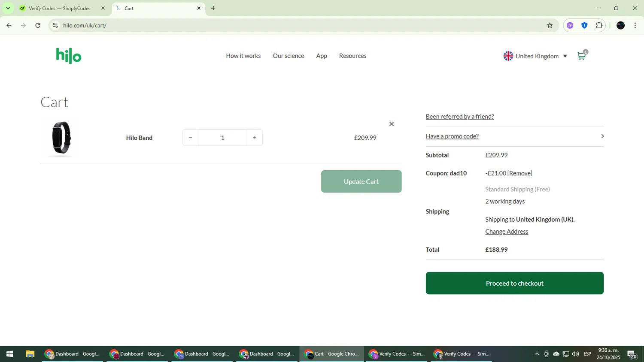Screen dimensions: 644x362
Task: Click the Change Address link
Action: (507, 231)
